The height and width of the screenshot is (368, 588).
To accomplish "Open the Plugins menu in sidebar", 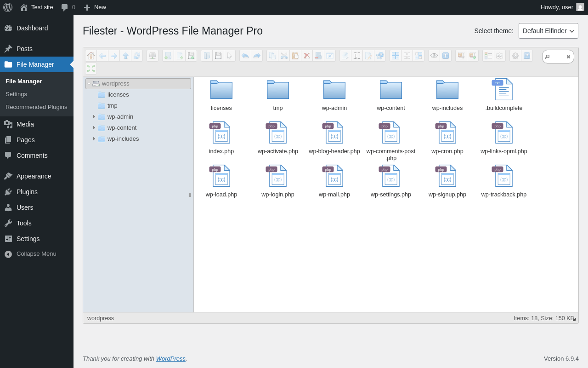I will [27, 192].
